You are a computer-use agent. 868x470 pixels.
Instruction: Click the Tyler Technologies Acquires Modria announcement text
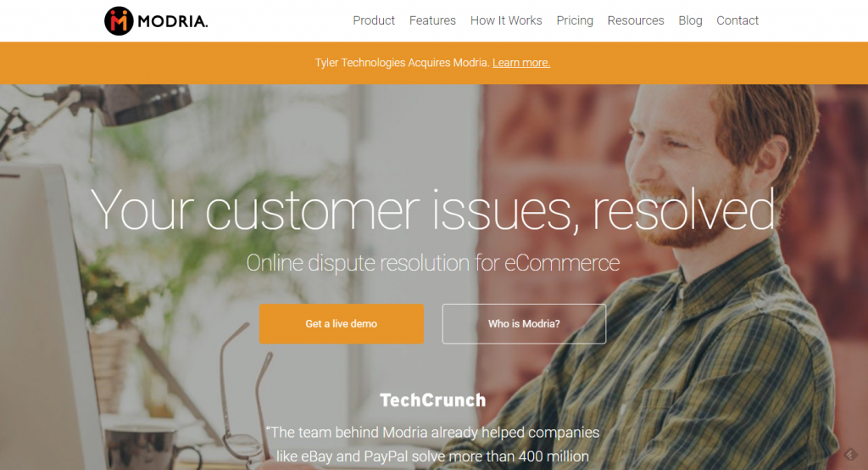click(x=403, y=63)
